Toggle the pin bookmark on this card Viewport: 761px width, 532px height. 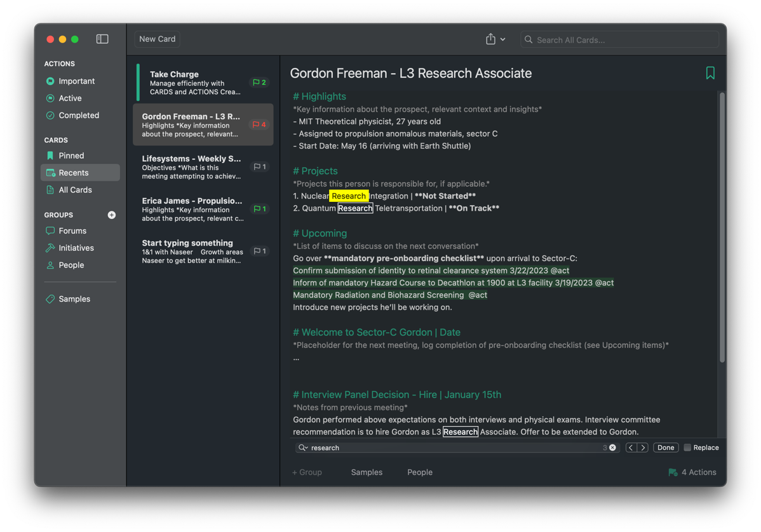pyautogui.click(x=710, y=73)
